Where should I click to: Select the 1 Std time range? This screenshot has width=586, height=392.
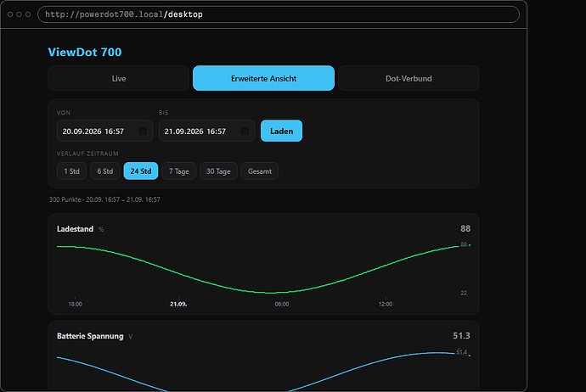(71, 171)
